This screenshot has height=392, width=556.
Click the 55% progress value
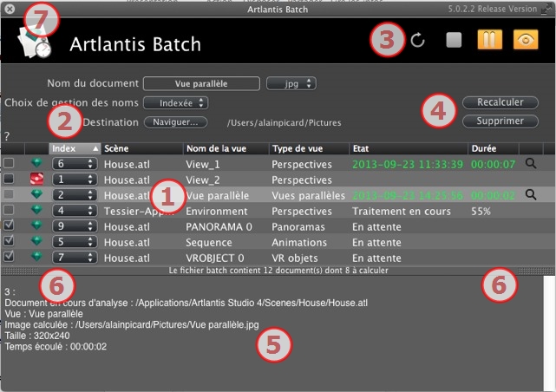481,212
